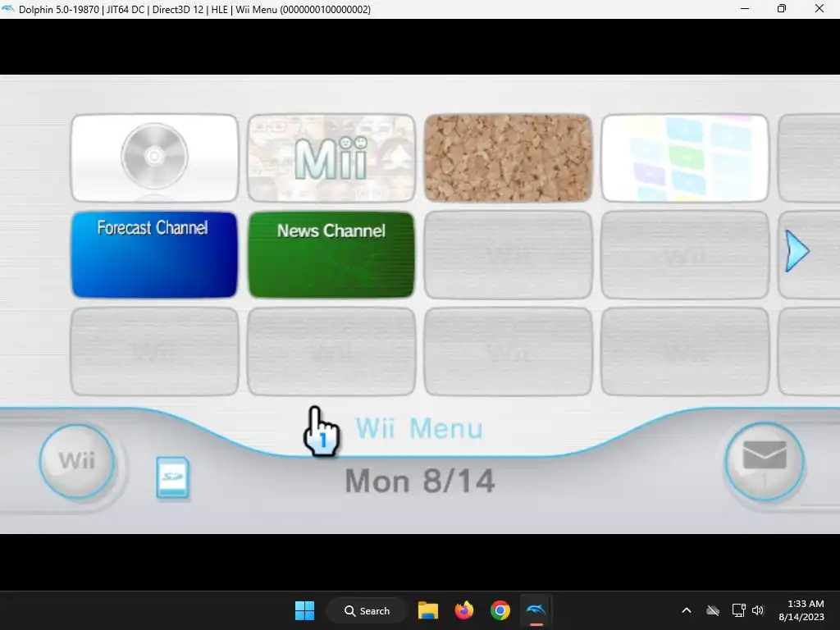Show hidden system tray icons
The height and width of the screenshot is (630, 840).
[x=687, y=610]
